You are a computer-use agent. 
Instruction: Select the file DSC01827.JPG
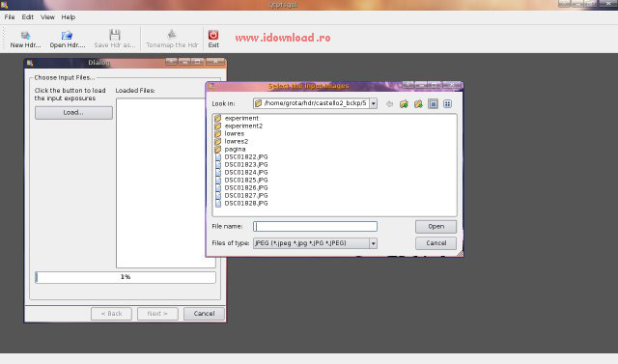246,195
